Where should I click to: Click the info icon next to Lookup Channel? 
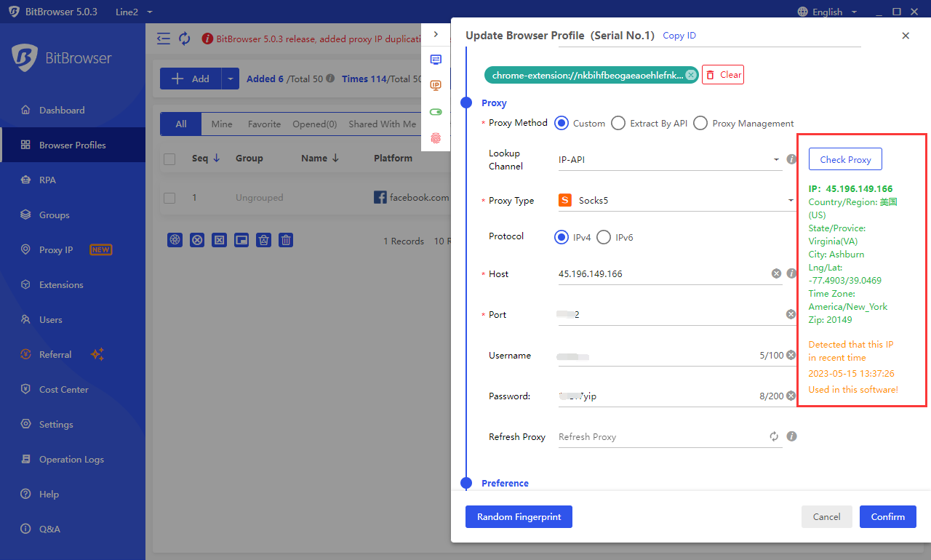click(x=792, y=159)
